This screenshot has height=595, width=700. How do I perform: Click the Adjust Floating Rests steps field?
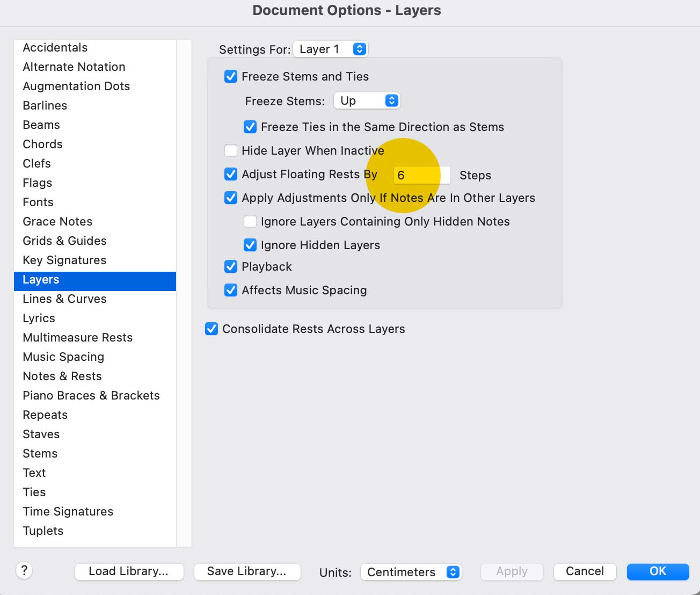421,175
